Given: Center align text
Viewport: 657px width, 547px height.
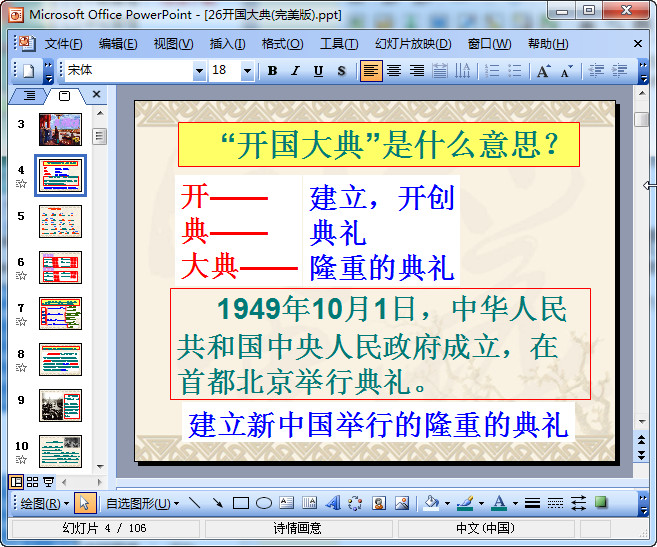Looking at the screenshot, I should [x=394, y=70].
